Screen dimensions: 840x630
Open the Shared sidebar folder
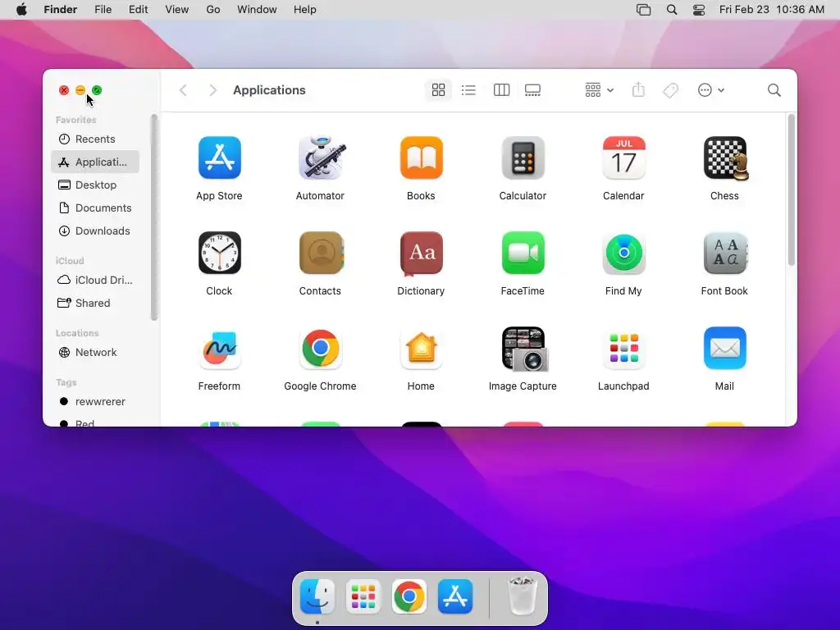coord(95,304)
